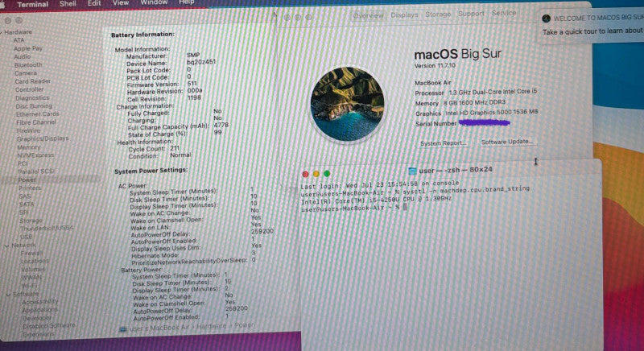Open the Edit menu
The height and width of the screenshot is (351, 644).
[94, 3]
